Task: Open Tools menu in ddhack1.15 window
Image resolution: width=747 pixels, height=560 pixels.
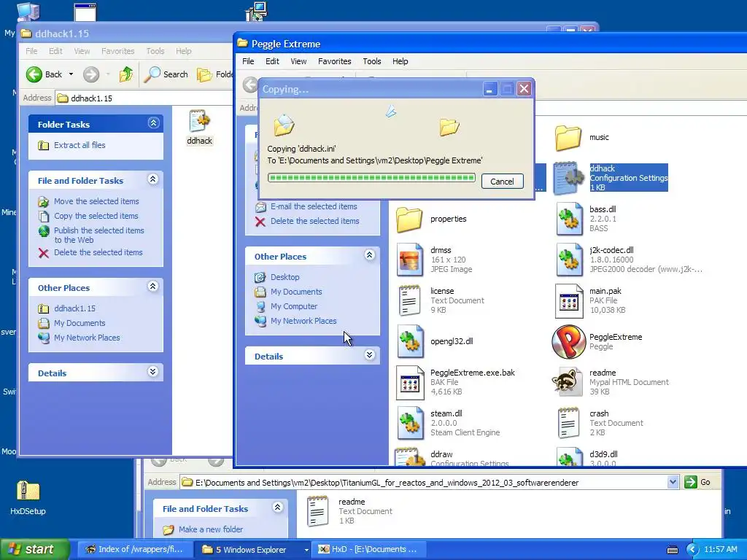Action: [155, 51]
